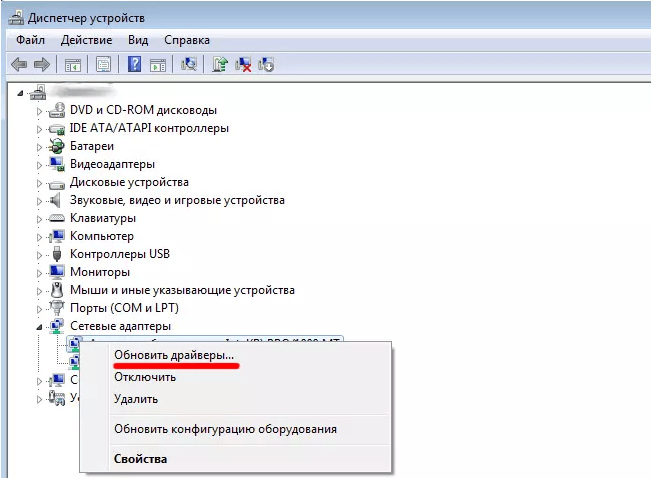Click the Update driver toolbar icon
The width and height of the screenshot is (656, 487).
[x=220, y=64]
